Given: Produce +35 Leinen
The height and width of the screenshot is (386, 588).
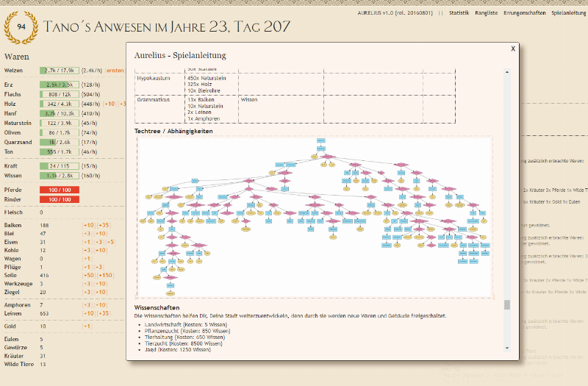Looking at the screenshot, I should click(x=104, y=314).
